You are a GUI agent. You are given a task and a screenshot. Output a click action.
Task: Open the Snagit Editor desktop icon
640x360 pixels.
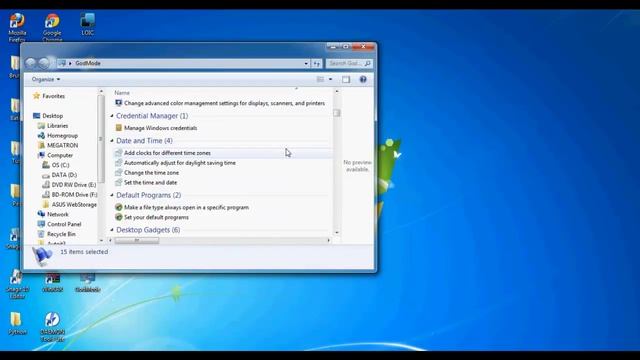(x=17, y=284)
